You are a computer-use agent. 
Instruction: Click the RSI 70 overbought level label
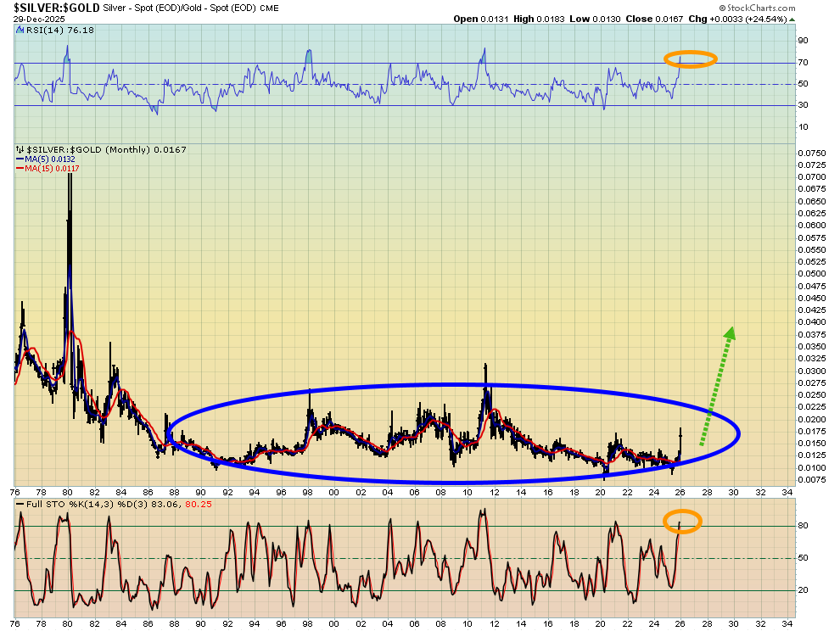click(x=803, y=63)
